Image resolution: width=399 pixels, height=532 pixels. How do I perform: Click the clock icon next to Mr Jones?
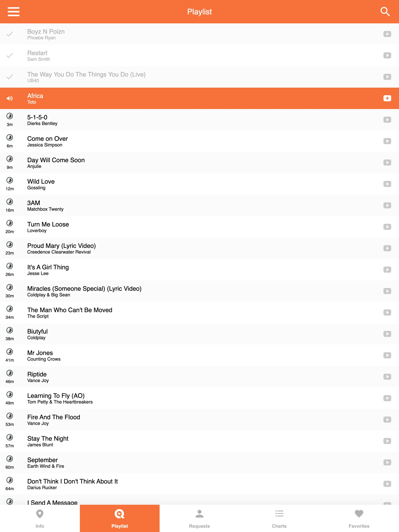[x=10, y=351]
